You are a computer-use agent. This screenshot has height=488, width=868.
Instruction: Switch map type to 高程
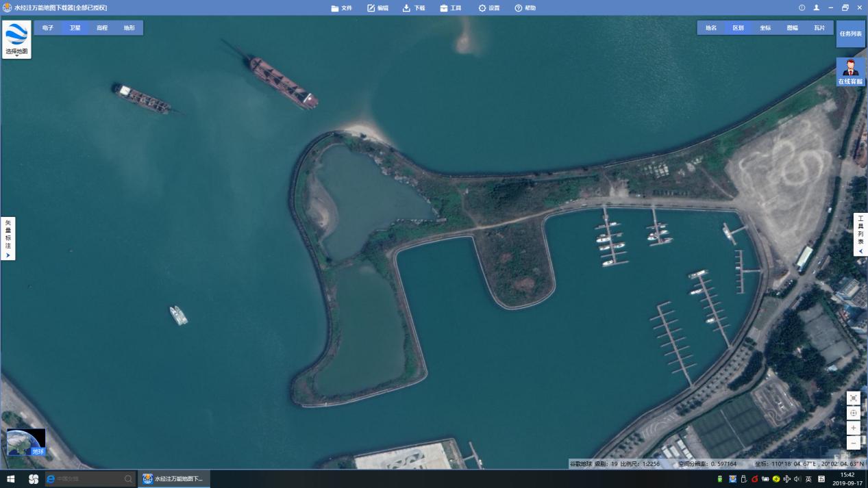coord(102,28)
